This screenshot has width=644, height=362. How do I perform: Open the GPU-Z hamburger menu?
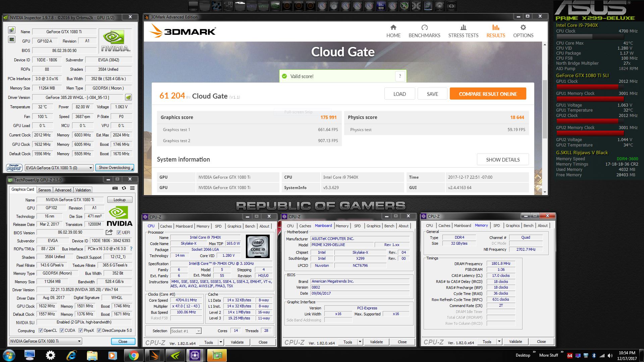[x=132, y=188]
